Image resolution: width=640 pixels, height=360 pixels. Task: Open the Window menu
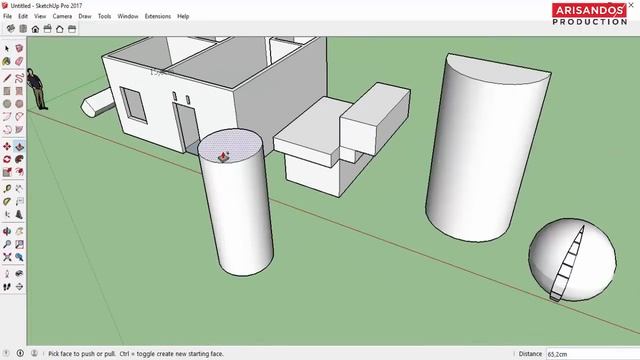[128, 16]
